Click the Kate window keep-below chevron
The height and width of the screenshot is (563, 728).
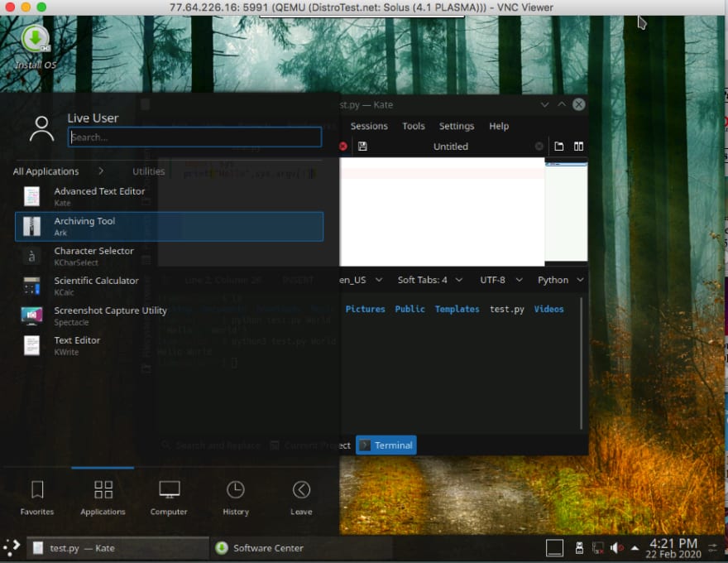click(544, 104)
